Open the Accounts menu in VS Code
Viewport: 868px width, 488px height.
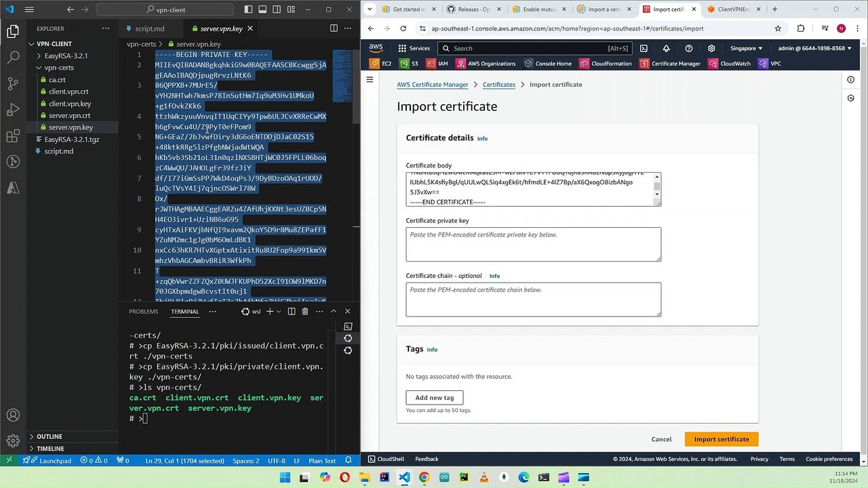pyautogui.click(x=13, y=415)
